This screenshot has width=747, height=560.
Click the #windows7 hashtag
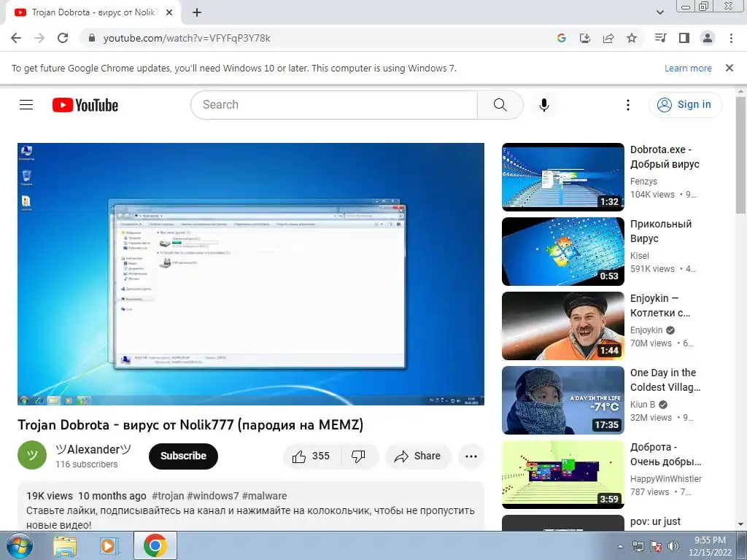pos(212,496)
